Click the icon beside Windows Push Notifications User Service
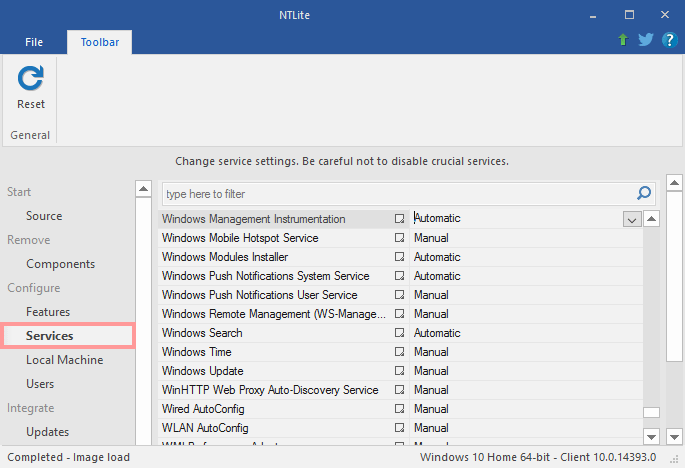The image size is (685, 468). (x=399, y=295)
